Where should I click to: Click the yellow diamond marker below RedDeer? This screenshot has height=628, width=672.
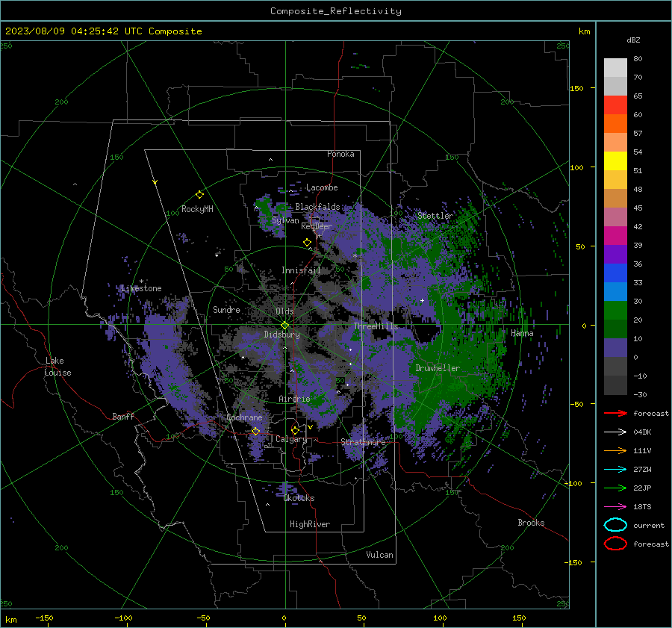pos(307,243)
